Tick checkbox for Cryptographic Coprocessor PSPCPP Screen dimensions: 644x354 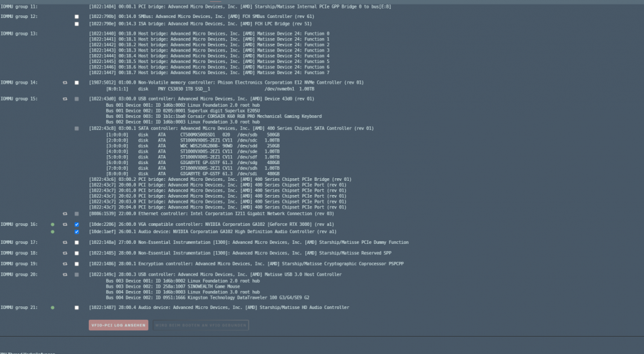pyautogui.click(x=77, y=264)
